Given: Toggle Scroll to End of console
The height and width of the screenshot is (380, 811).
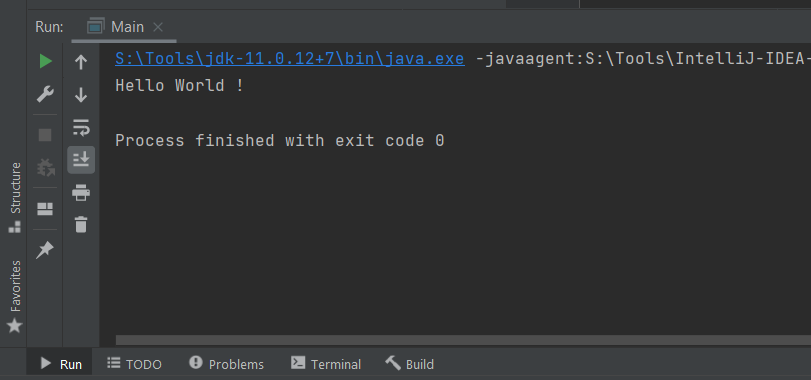Looking at the screenshot, I should click(81, 160).
